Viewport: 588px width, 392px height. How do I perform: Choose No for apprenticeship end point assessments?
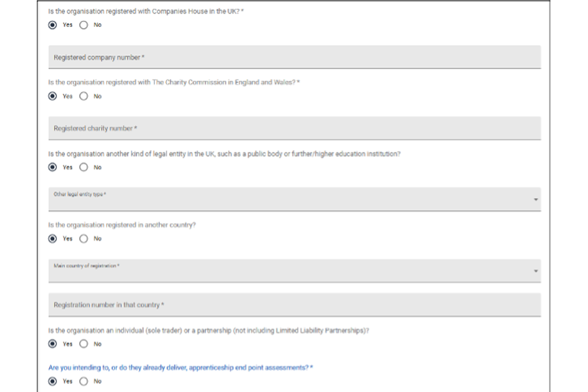pos(83,381)
